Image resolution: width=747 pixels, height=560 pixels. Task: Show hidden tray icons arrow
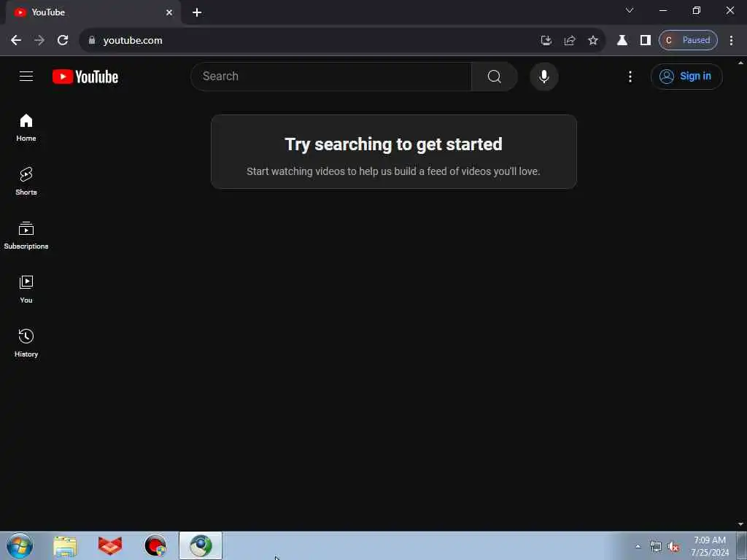[638, 546]
